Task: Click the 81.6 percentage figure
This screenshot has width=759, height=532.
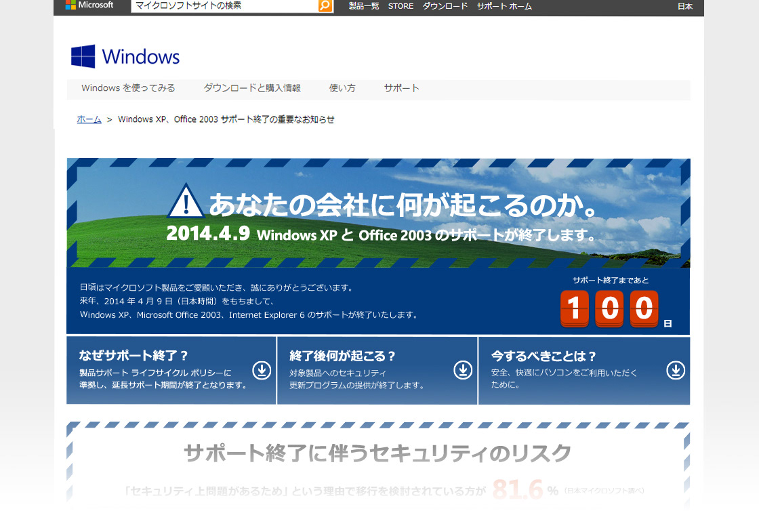Action: pos(518,489)
